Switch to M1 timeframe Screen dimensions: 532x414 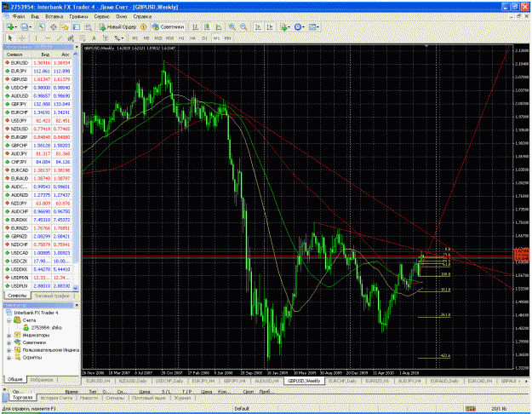(x=134, y=38)
